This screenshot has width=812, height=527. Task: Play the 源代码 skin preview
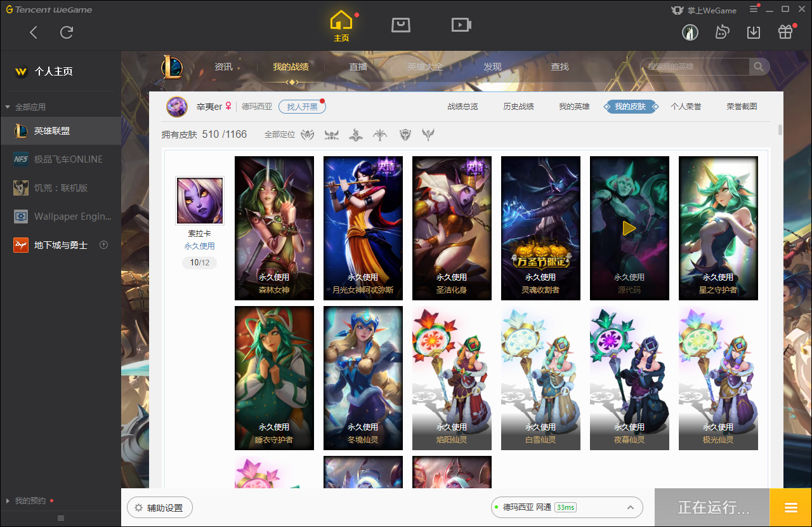(629, 228)
